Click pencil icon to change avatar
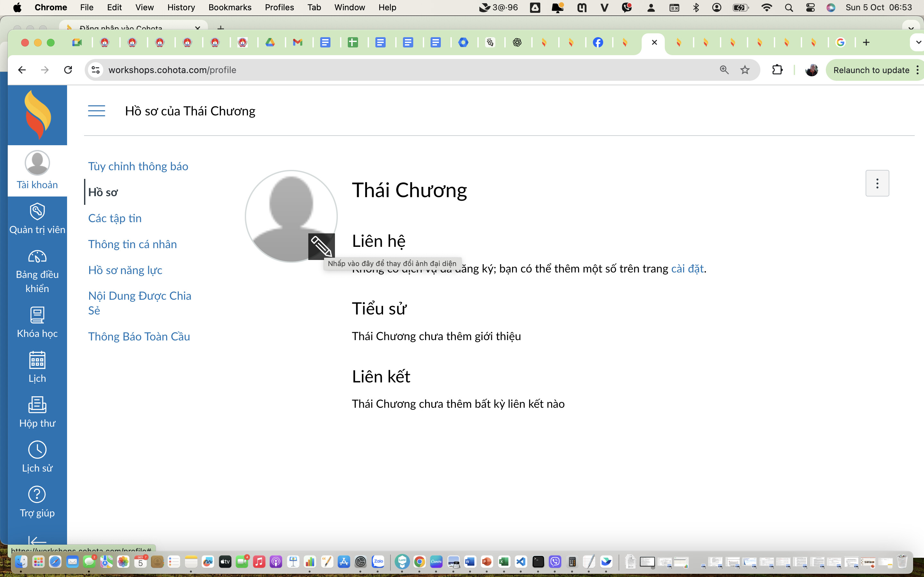924x577 pixels. [321, 247]
